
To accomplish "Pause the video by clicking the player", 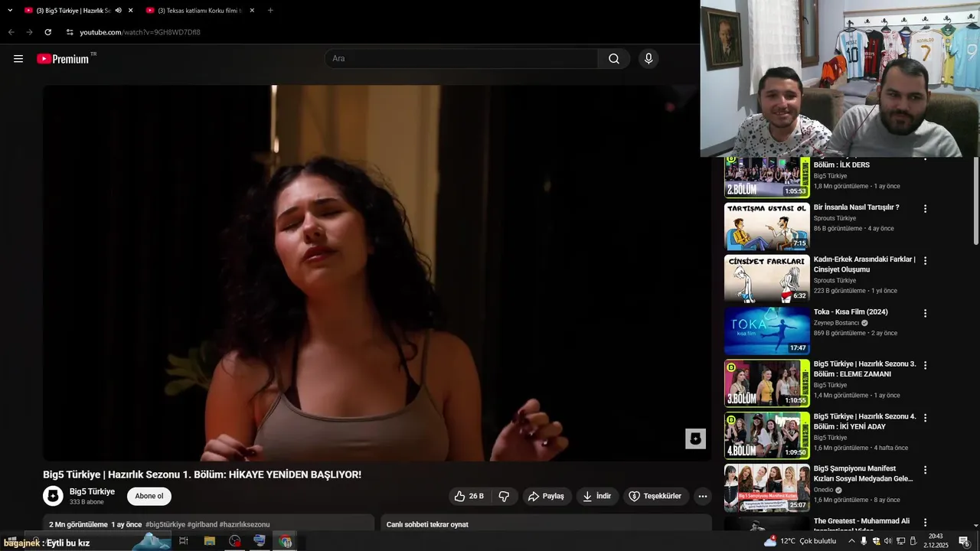I will [377, 272].
